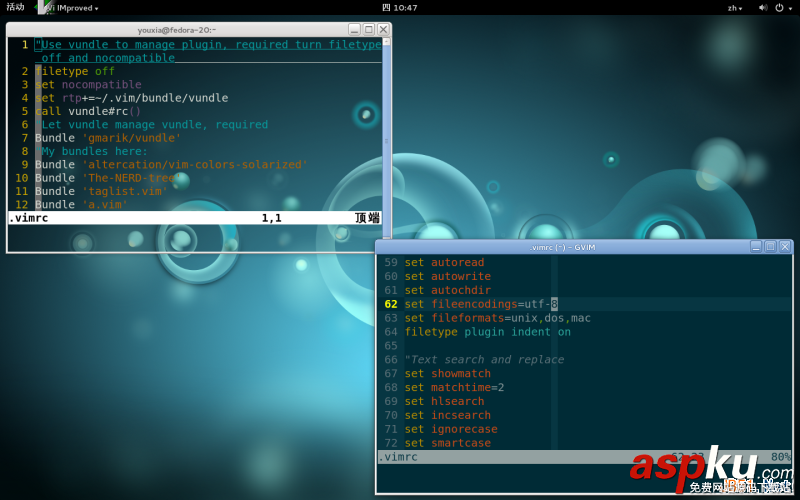Maximize the .vimrc GVIM window

770,247
